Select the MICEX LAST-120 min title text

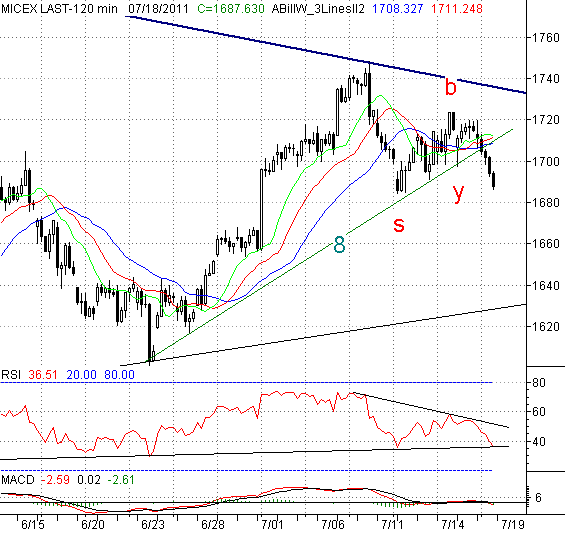[59, 9]
